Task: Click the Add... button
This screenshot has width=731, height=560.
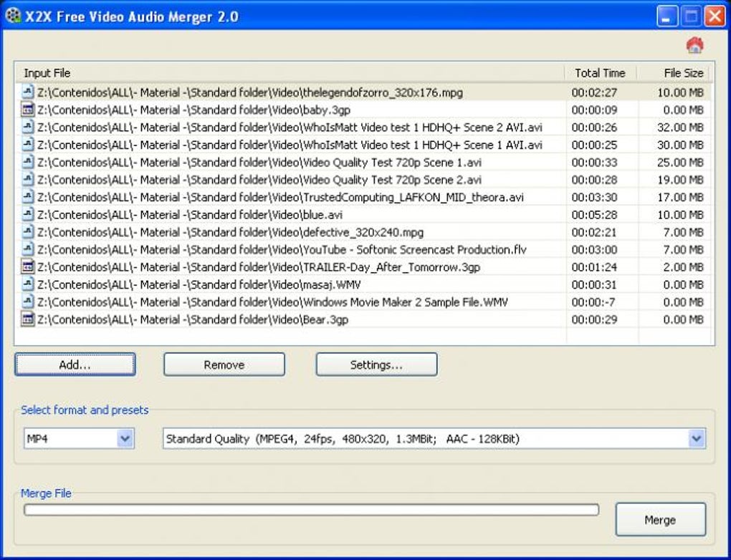Action: [x=75, y=365]
